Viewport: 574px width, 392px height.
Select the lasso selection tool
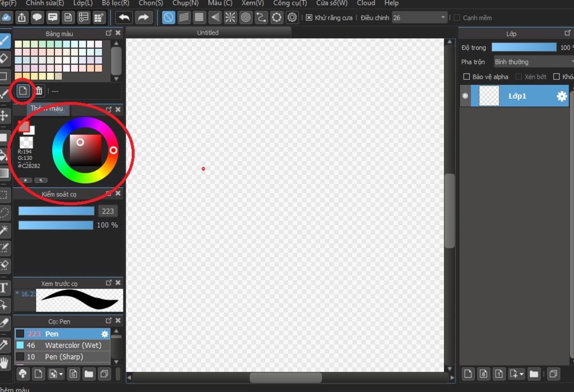tap(4, 213)
